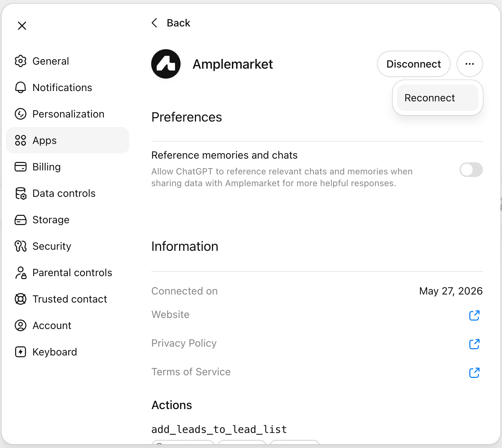
Task: Open the Terms of Service external link icon
Action: [x=474, y=372]
